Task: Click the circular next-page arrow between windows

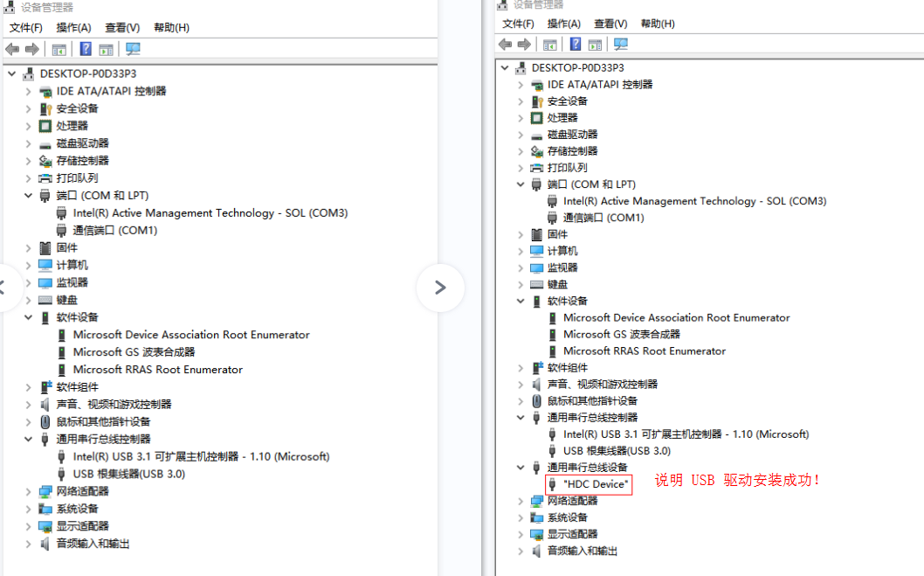Action: point(440,288)
